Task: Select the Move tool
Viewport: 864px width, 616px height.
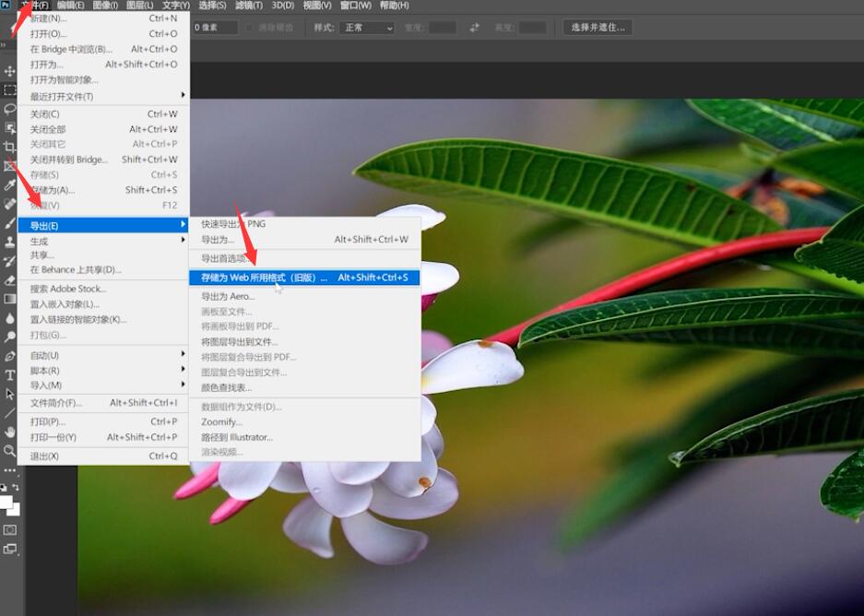Action: point(9,71)
